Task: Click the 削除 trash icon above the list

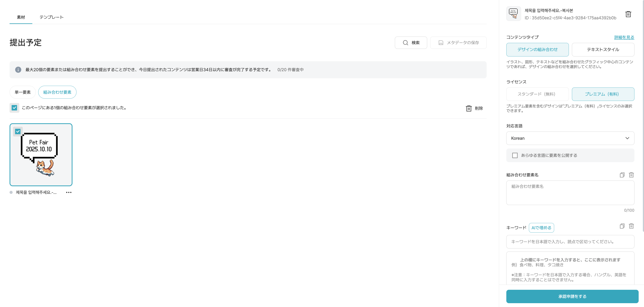Action: click(x=469, y=108)
